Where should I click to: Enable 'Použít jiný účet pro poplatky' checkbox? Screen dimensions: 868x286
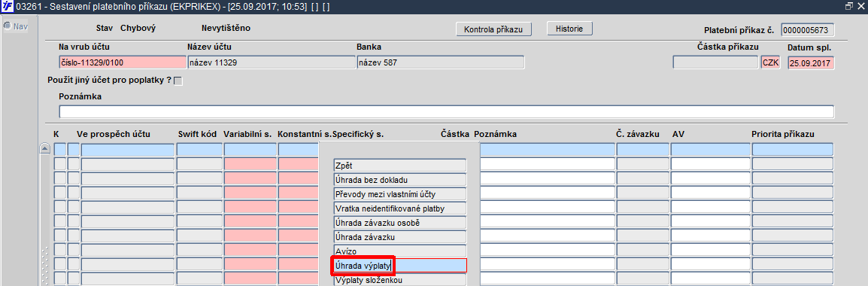pos(178,81)
